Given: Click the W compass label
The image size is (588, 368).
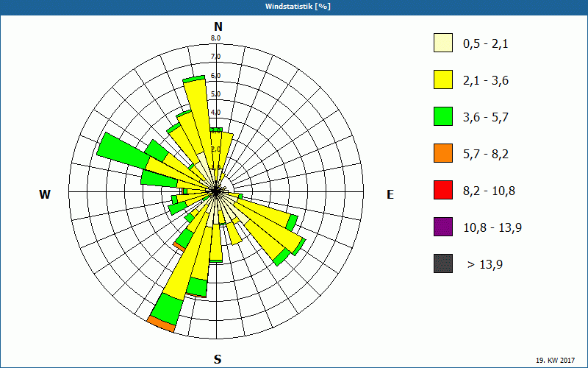Looking at the screenshot, I should pos(45,194).
